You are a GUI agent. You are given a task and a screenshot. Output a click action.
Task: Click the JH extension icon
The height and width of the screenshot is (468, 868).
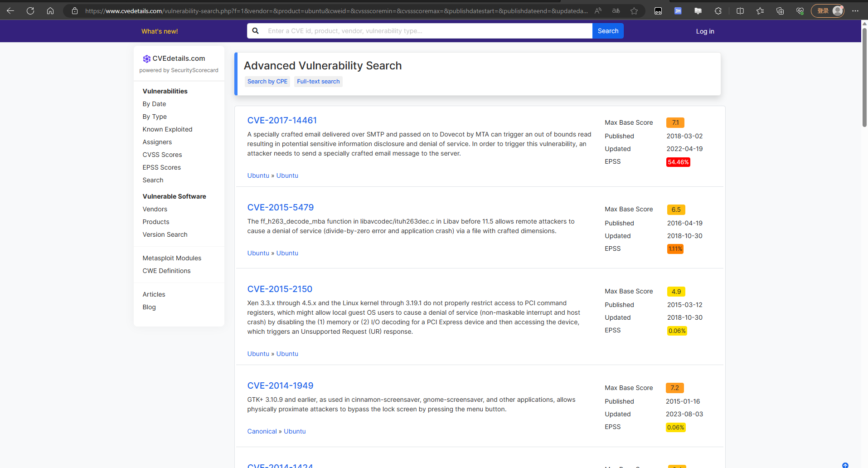point(678,11)
